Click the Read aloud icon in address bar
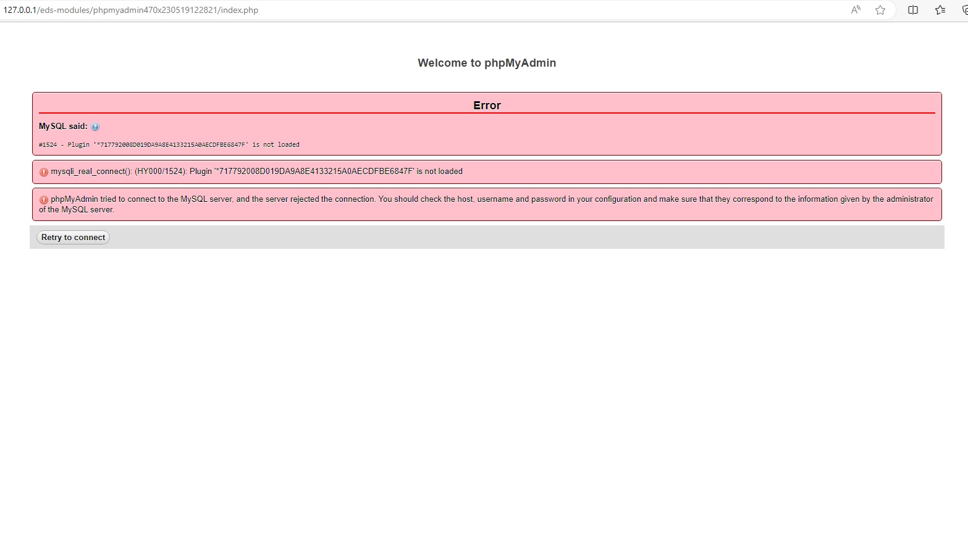 tap(856, 10)
